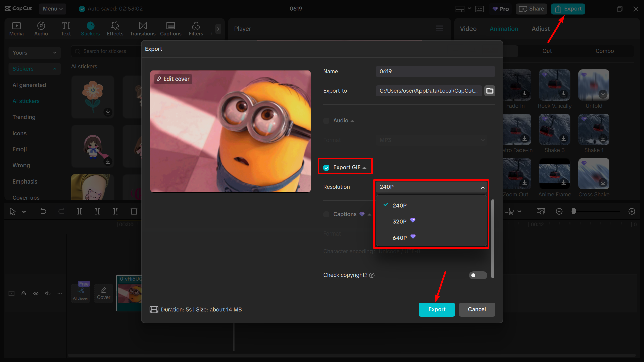Select 640P from the resolution list
Screen dimensions: 644x362
(400, 238)
